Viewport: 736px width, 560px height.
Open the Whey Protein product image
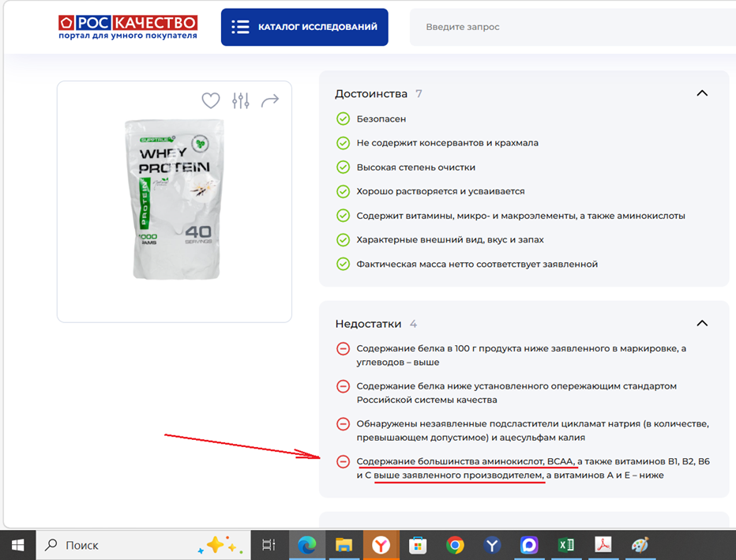click(175, 198)
